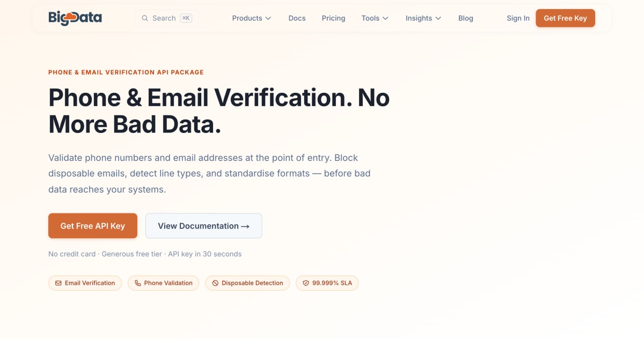Open the Blog nav link
This screenshot has height=362, width=644.
coord(466,18)
